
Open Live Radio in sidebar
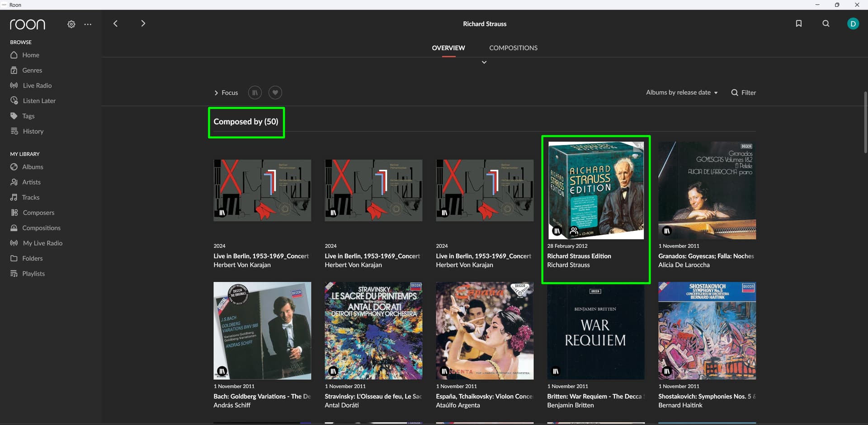[x=37, y=85]
